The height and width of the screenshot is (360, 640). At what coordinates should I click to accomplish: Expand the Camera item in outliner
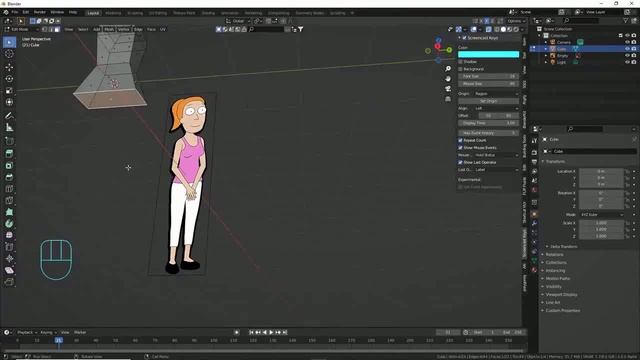coord(546,42)
